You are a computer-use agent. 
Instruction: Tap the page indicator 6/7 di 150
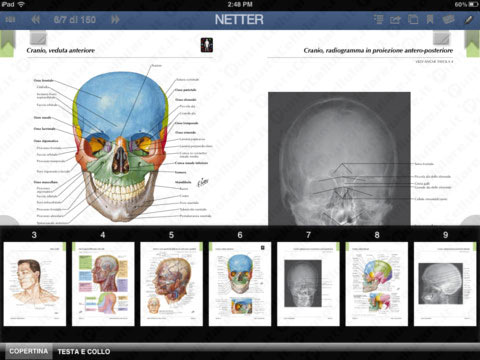(75, 20)
